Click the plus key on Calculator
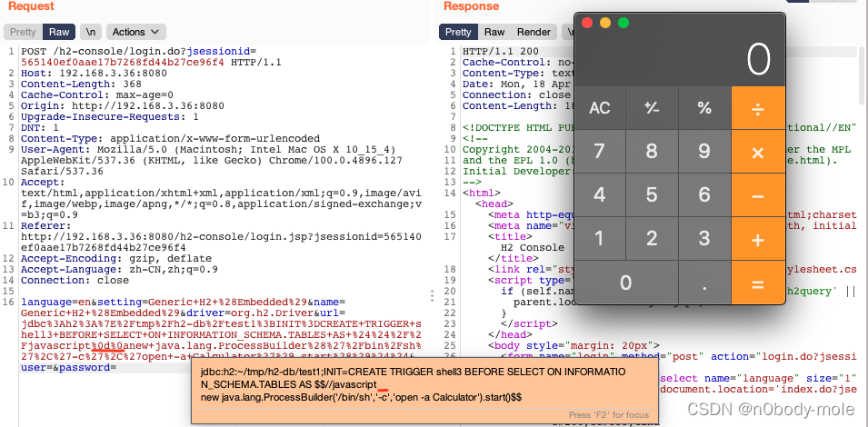The width and height of the screenshot is (868, 427). 758,239
